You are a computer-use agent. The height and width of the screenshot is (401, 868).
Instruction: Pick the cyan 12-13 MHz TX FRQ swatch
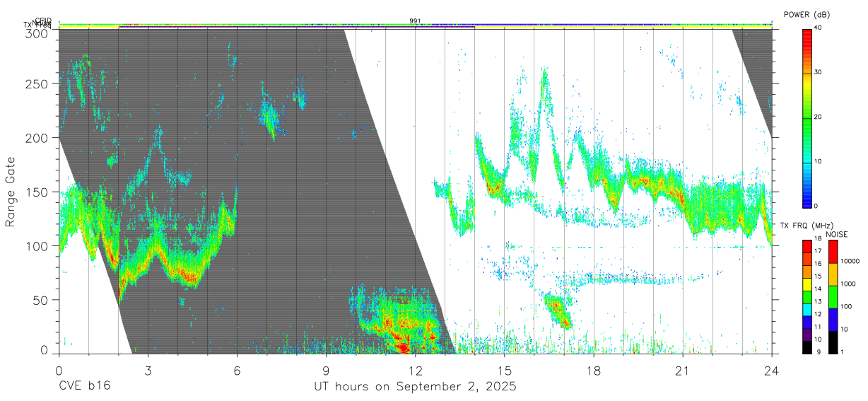click(807, 308)
